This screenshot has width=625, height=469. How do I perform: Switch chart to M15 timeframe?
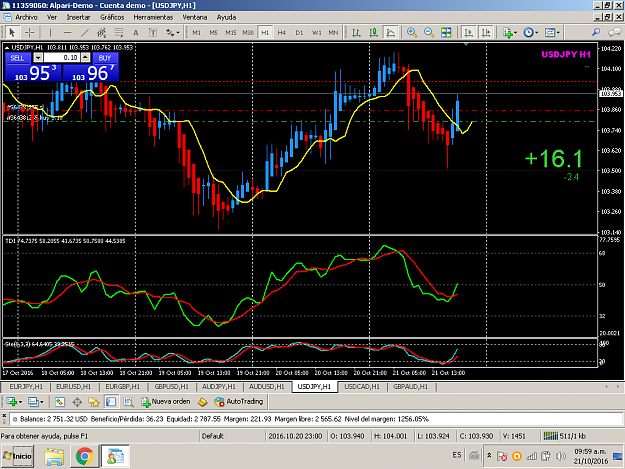click(x=231, y=33)
